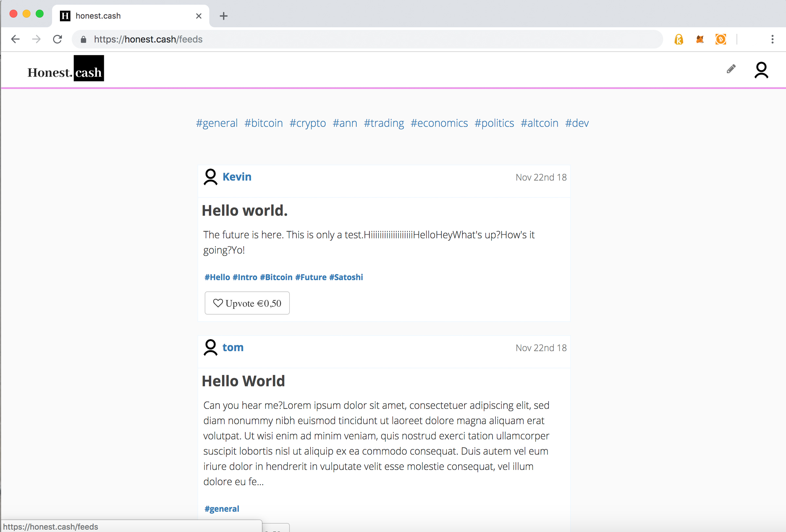Upvote Kevin's Hello world post
Screen dimensions: 786x532
(x=247, y=303)
